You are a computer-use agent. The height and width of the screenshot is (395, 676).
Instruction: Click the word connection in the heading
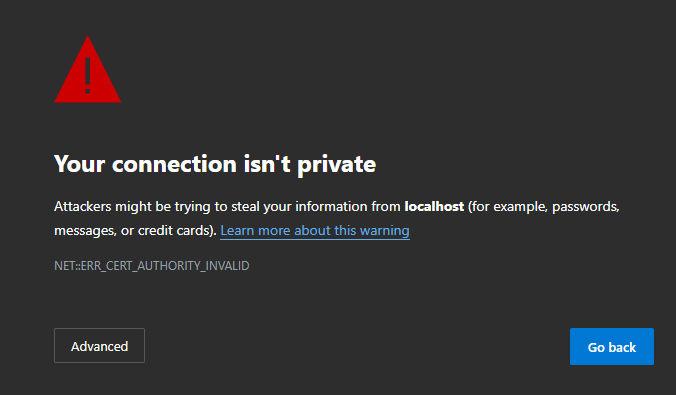coord(174,164)
